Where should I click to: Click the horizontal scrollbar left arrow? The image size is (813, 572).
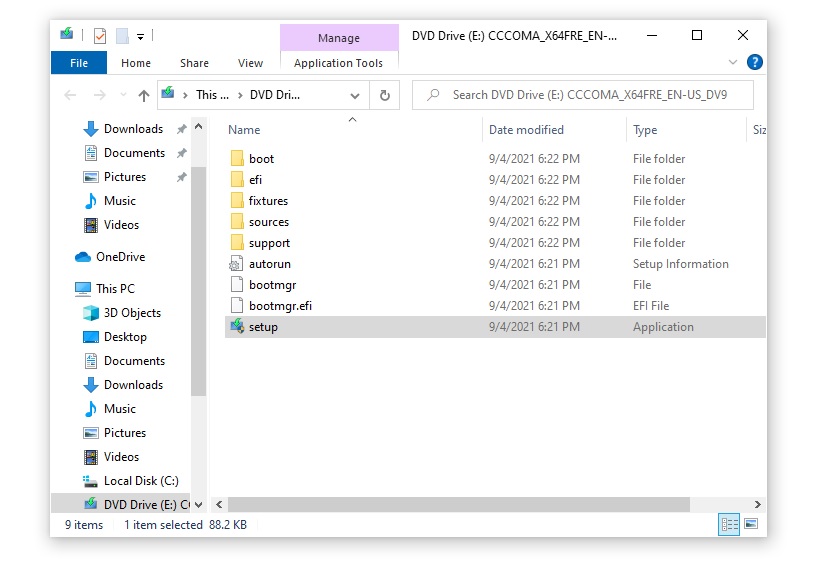click(219, 505)
